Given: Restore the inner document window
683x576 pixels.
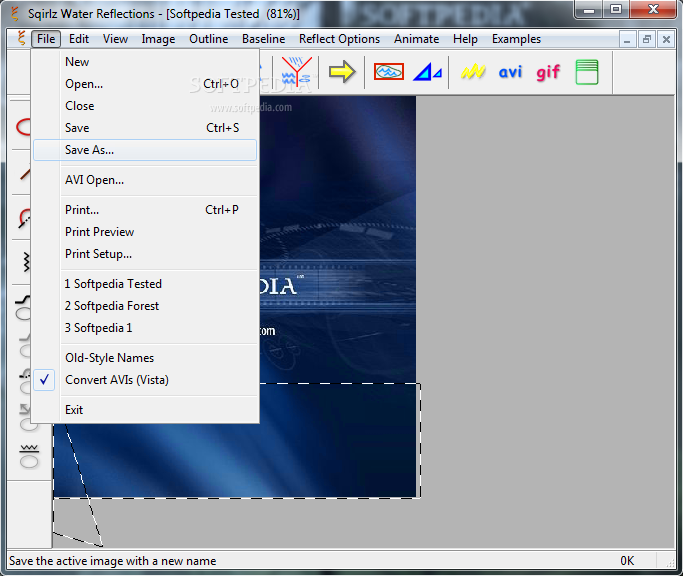Looking at the screenshot, I should tap(647, 40).
